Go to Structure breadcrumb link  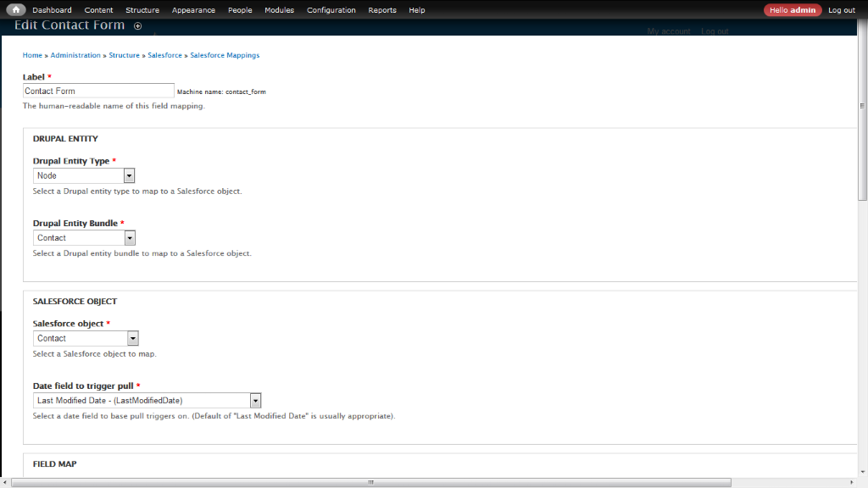(x=124, y=55)
